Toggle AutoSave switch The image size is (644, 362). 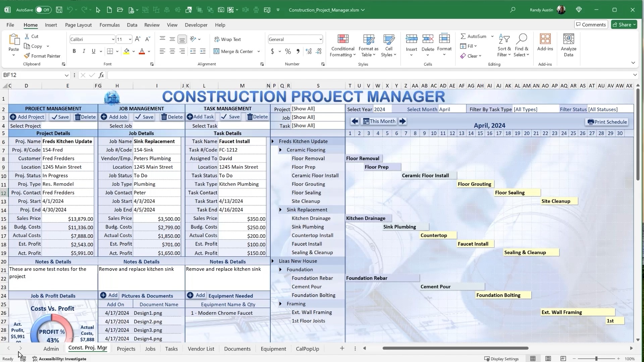click(43, 10)
